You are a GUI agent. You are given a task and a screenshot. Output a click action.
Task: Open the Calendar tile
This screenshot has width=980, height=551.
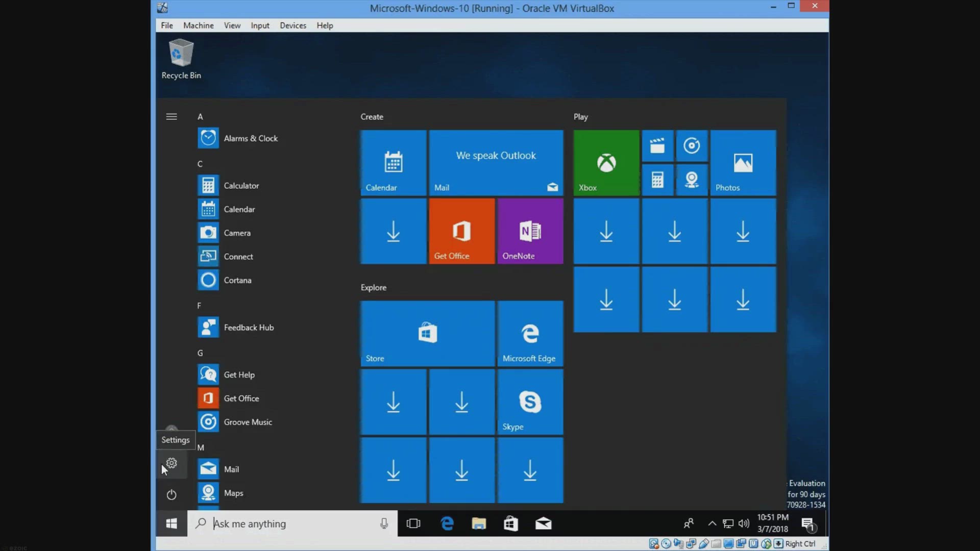393,163
